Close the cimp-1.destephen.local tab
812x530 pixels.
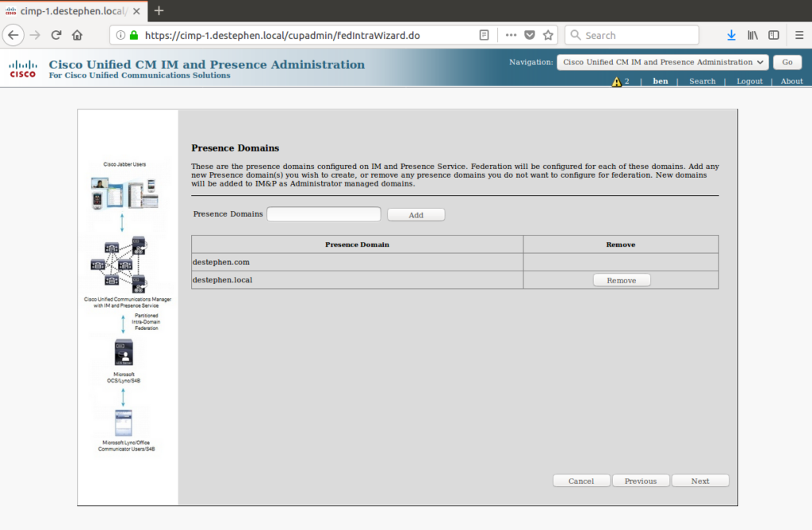[x=136, y=11]
